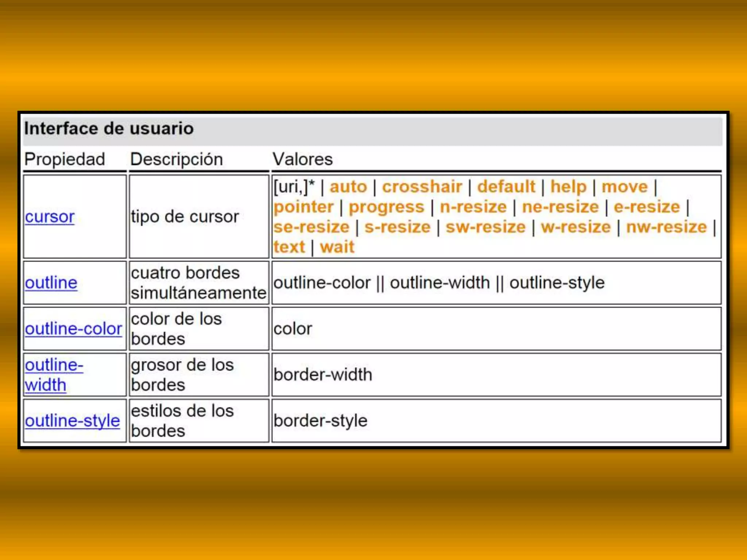Click the 'crosshair' cursor value
Image resolution: width=747 pixels, height=560 pixels.
[422, 187]
